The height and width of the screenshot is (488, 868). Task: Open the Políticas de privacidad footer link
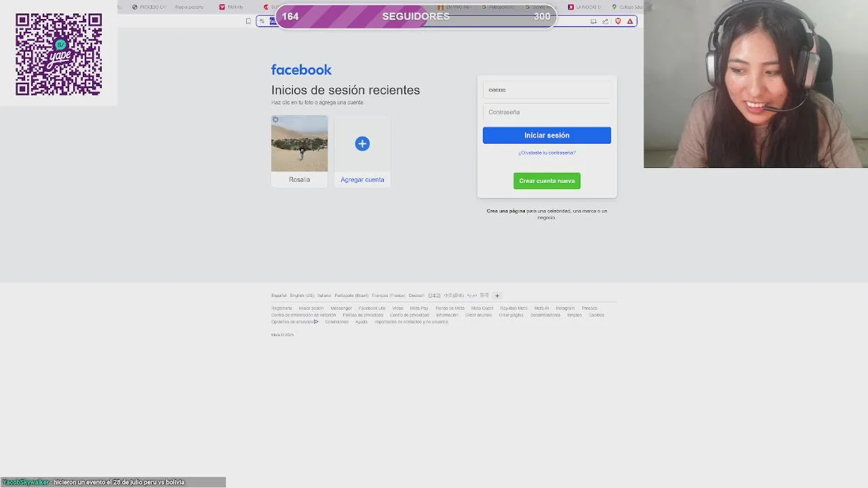(363, 315)
